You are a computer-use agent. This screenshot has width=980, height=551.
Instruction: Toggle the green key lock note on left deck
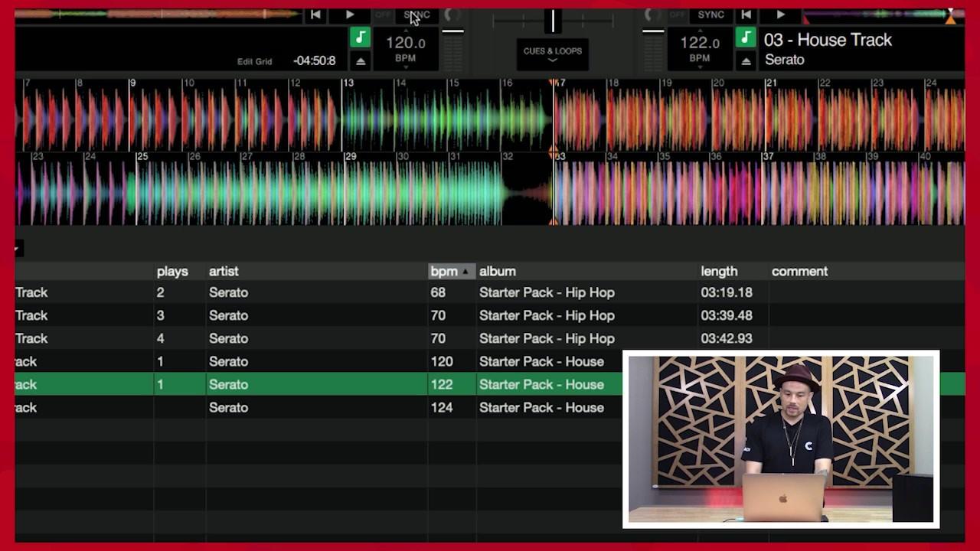coord(360,37)
